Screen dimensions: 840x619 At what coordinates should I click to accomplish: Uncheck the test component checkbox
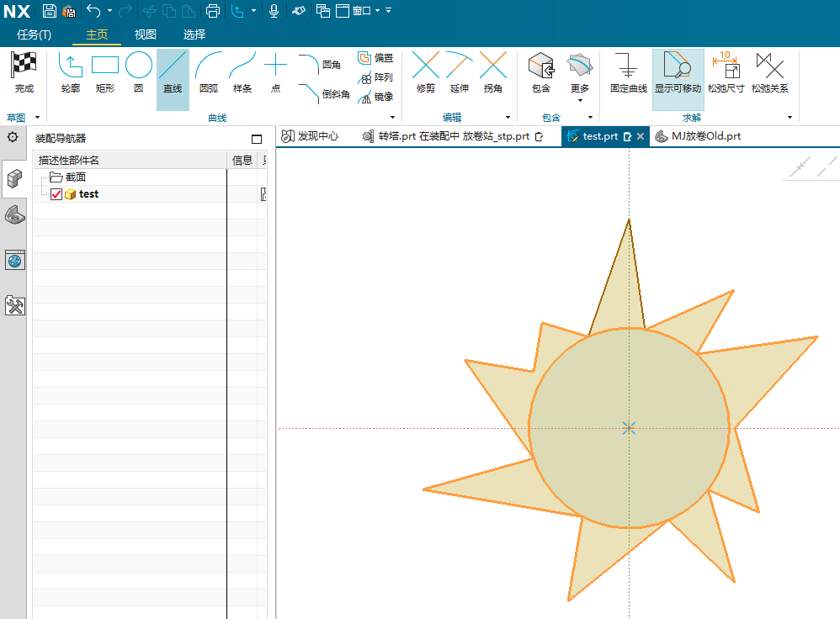(x=56, y=194)
